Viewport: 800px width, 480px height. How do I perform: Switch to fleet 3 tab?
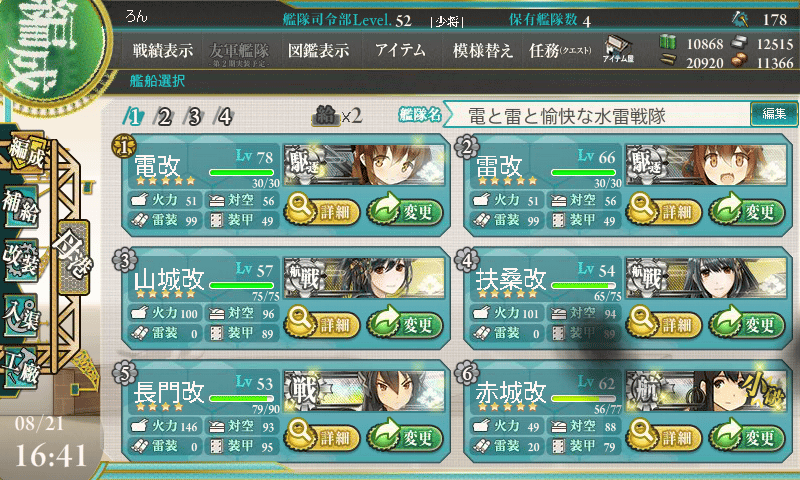[194, 117]
